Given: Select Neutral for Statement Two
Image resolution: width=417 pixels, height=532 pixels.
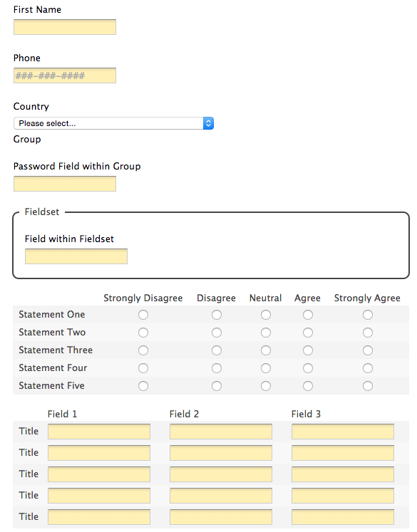Looking at the screenshot, I should tap(266, 333).
